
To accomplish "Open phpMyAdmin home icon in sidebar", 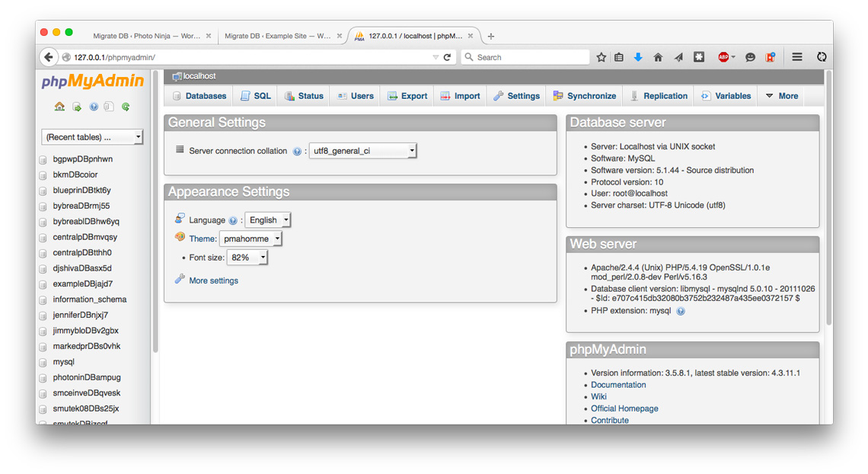I will (59, 107).
